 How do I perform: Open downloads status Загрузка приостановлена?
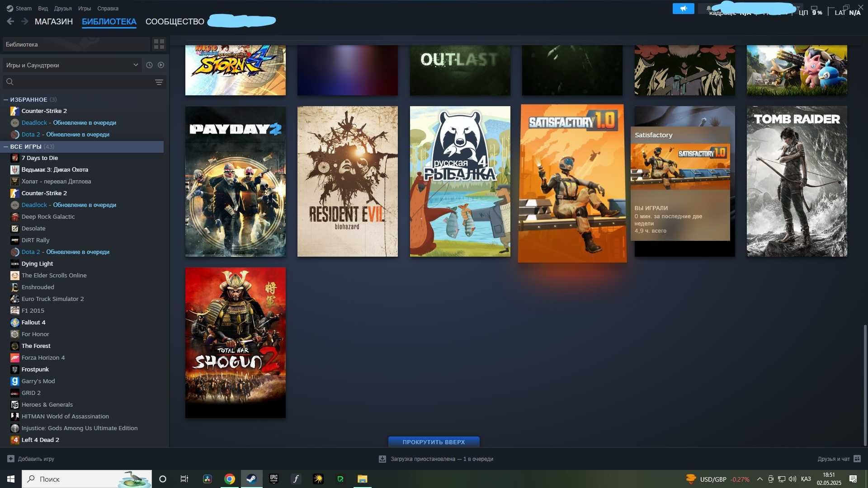436,459
